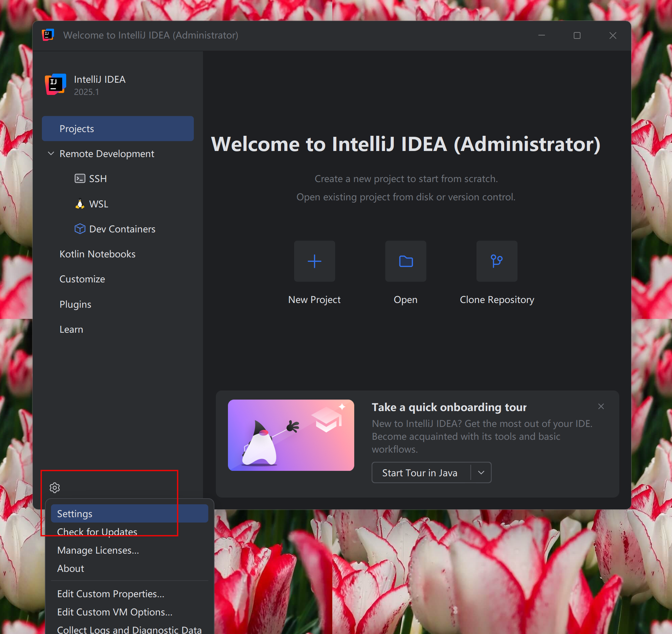Viewport: 672px width, 634px height.
Task: Click the onboarding tour illustration thumbnail
Action: tap(291, 435)
